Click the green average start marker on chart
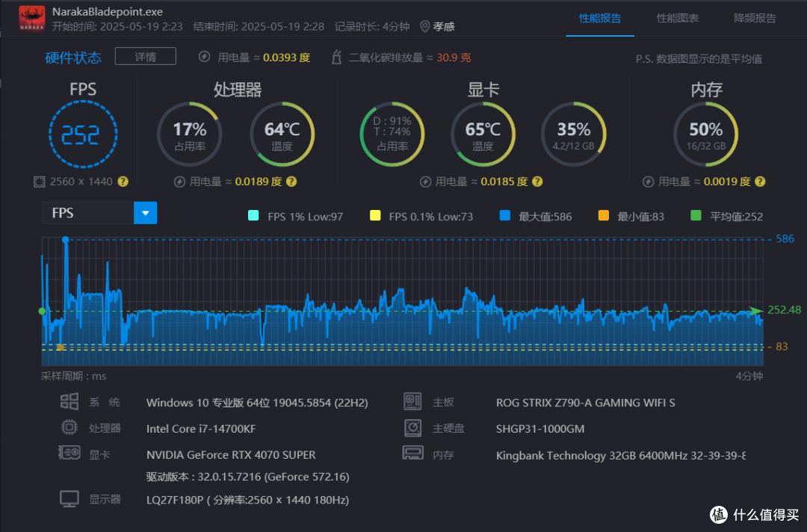Screen dimensions: 807x532 tap(42, 311)
